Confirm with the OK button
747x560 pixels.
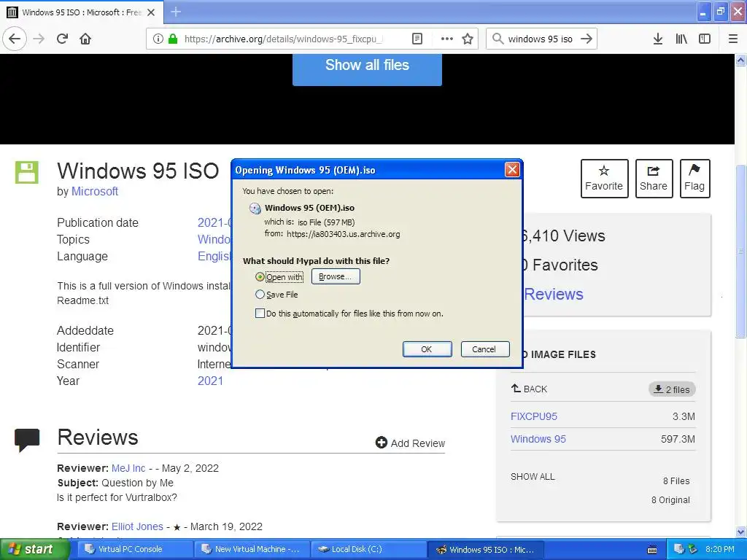[427, 349]
